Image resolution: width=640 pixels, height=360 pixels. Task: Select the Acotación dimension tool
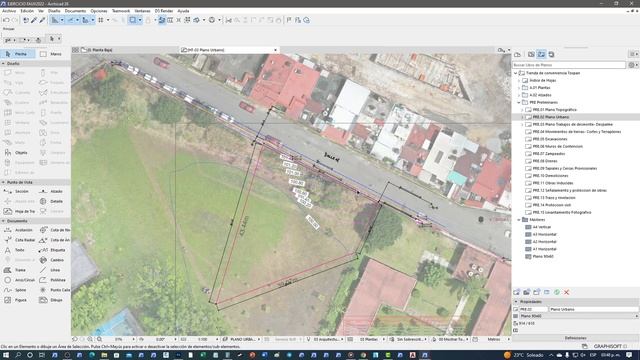point(18,230)
